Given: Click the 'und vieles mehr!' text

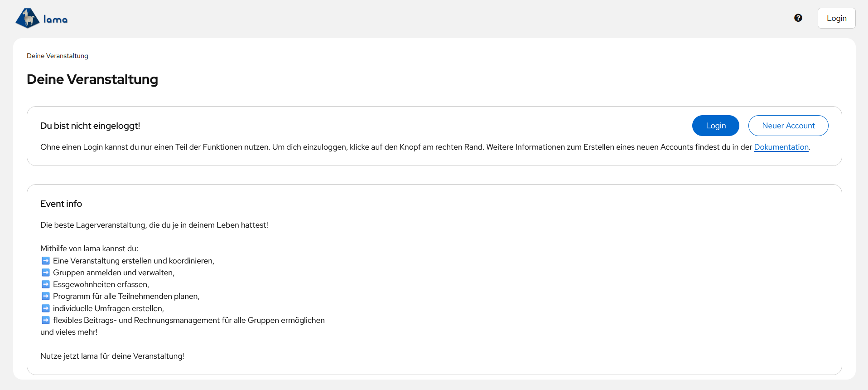Looking at the screenshot, I should coord(69,332).
